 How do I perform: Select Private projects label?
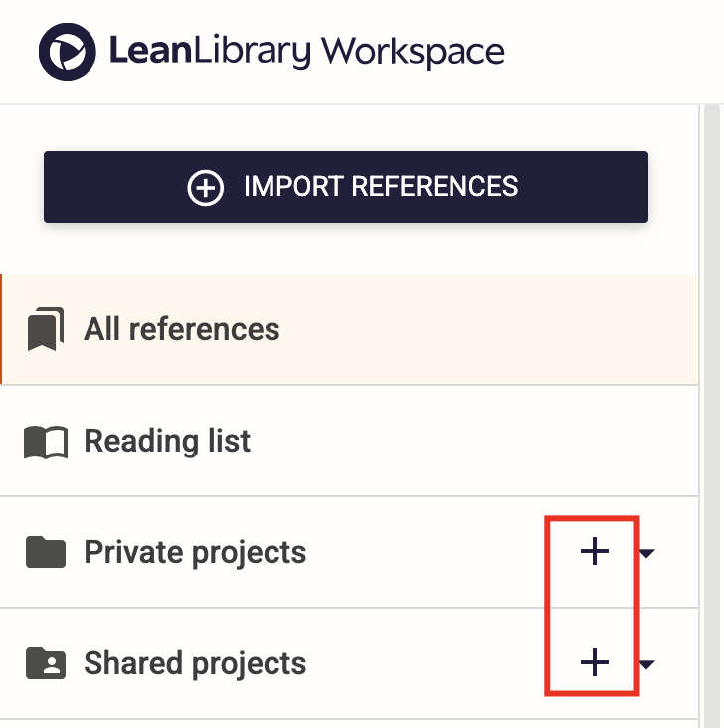tap(195, 552)
